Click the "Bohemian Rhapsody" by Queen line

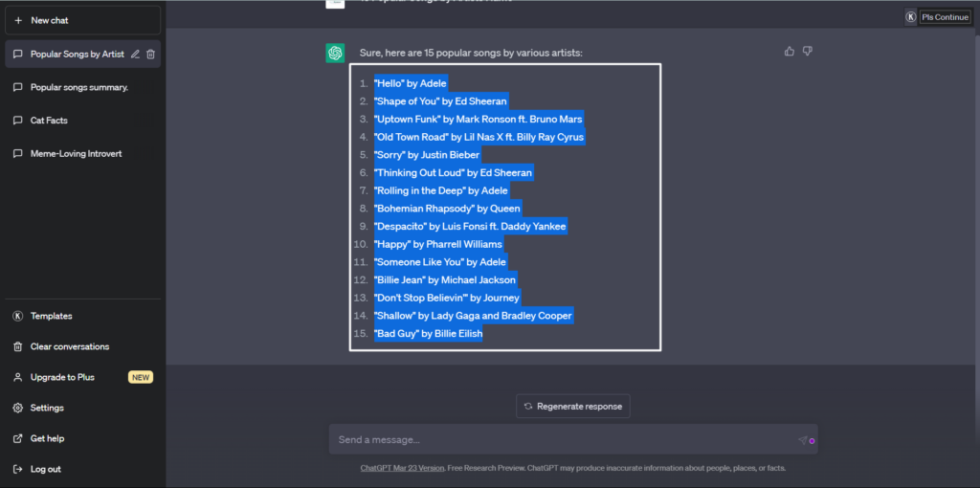[448, 209]
